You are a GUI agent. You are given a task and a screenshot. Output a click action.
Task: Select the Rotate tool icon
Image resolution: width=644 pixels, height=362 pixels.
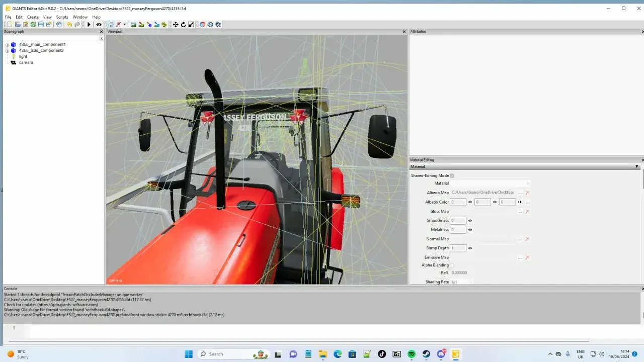pyautogui.click(x=183, y=25)
